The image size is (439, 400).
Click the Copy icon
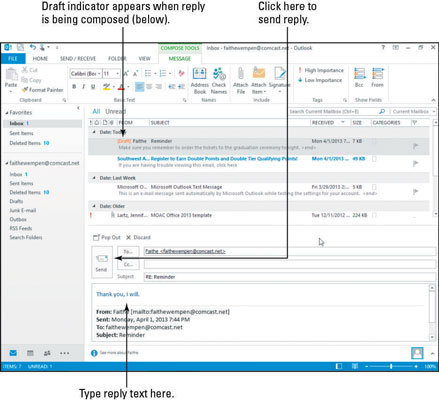pos(24,80)
